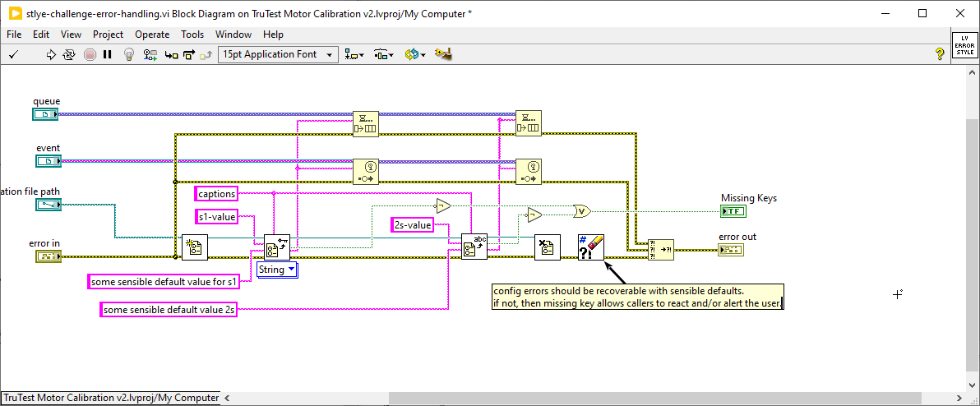The image size is (980, 406).
Task: Click the My Computer project context label
Action: (111, 398)
